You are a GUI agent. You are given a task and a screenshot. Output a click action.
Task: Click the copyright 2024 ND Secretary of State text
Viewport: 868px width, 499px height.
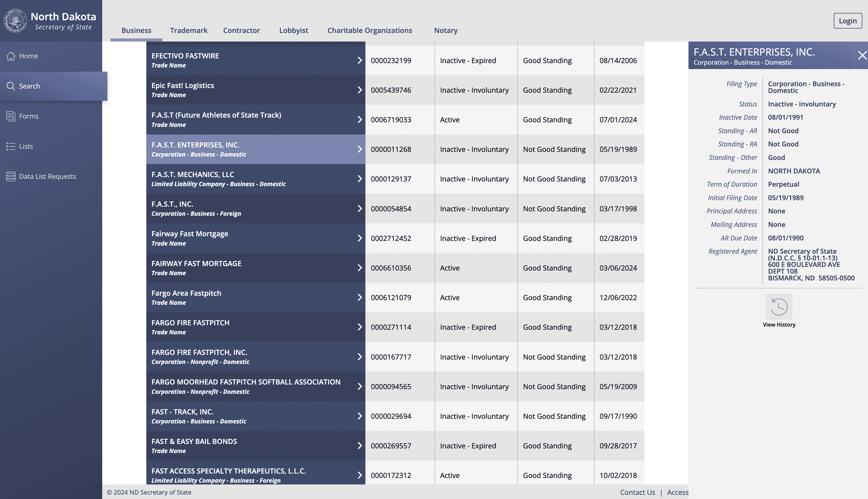[x=149, y=492]
